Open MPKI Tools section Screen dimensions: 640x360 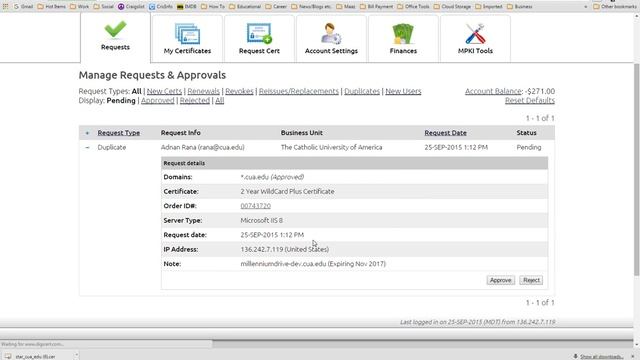475,39
